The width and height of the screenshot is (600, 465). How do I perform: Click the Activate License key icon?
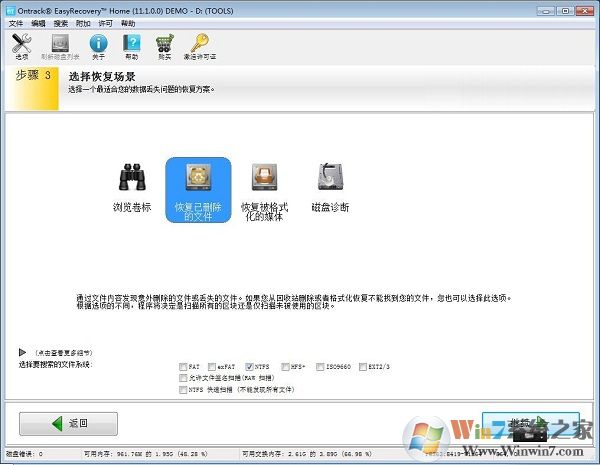click(x=200, y=46)
